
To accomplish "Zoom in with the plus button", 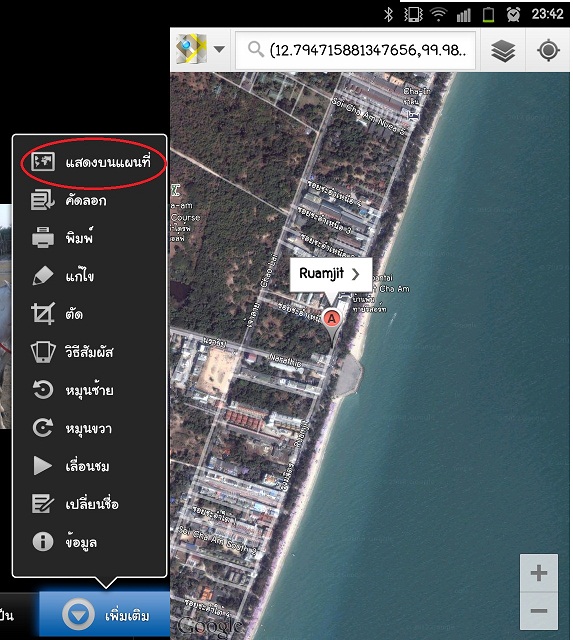I will point(539,573).
